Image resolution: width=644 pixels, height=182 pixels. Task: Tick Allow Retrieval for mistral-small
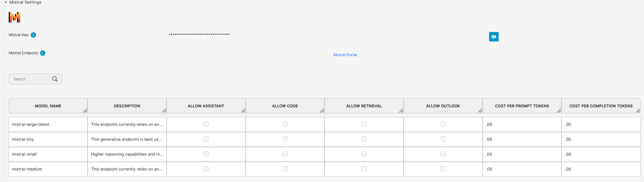click(x=364, y=154)
